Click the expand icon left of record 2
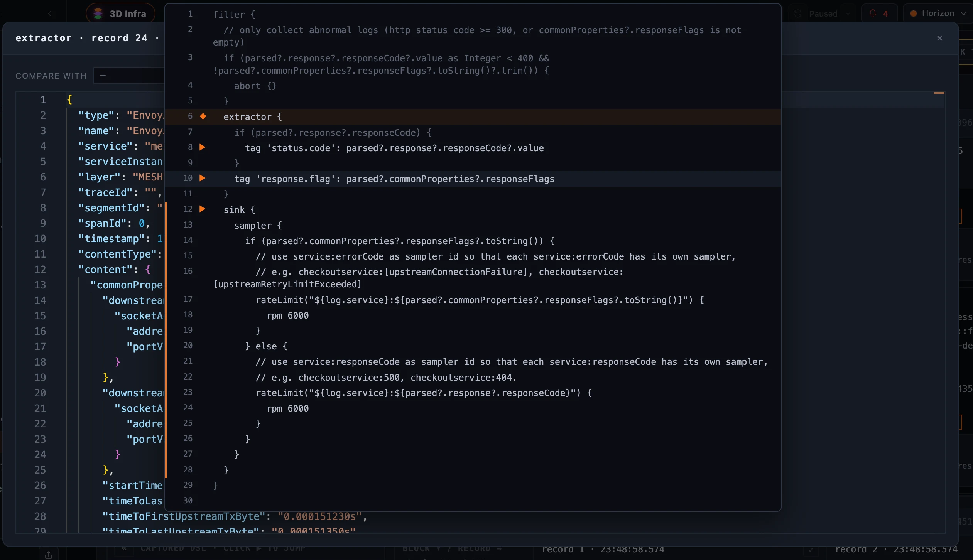 coord(811,549)
